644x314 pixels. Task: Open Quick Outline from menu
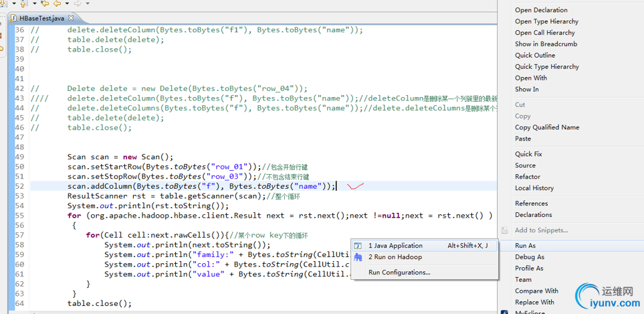pyautogui.click(x=535, y=56)
